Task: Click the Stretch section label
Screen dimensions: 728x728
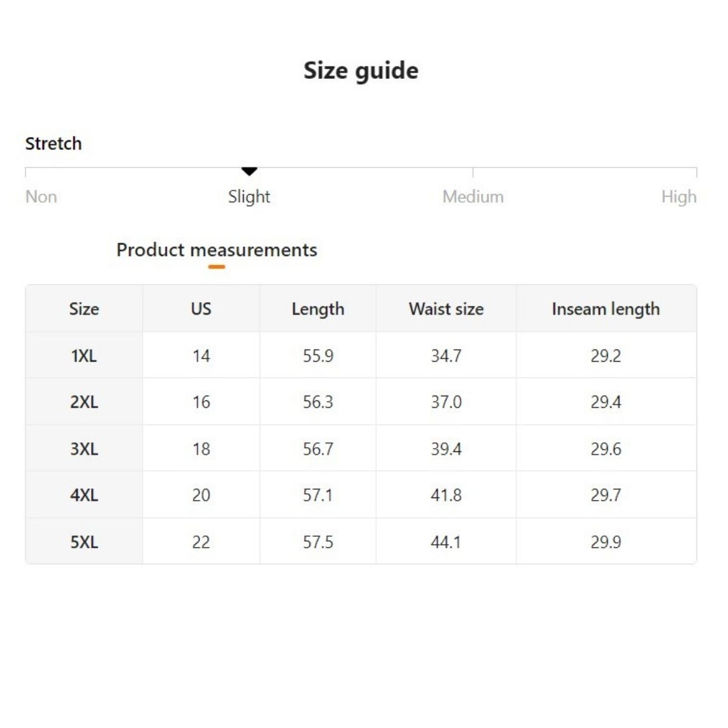Action: [x=53, y=144]
